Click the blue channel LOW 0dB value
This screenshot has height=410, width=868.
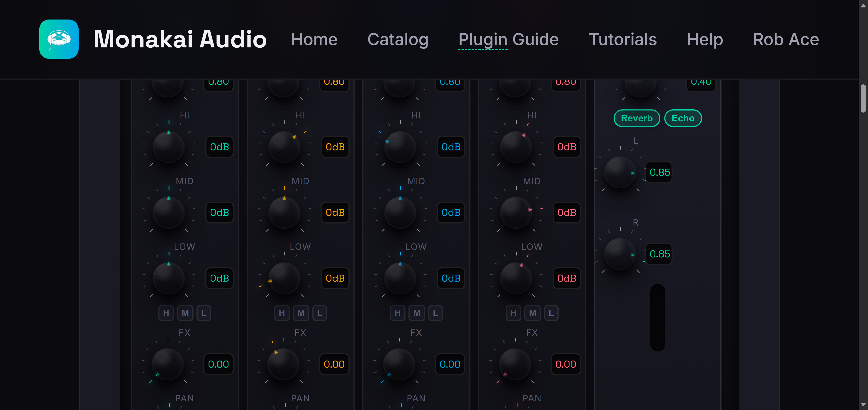click(x=451, y=278)
